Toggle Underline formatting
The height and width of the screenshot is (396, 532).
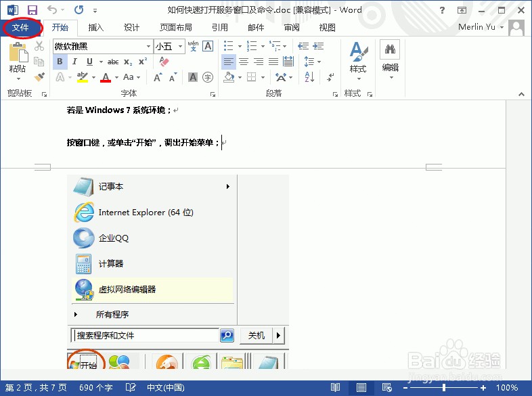tap(89, 62)
